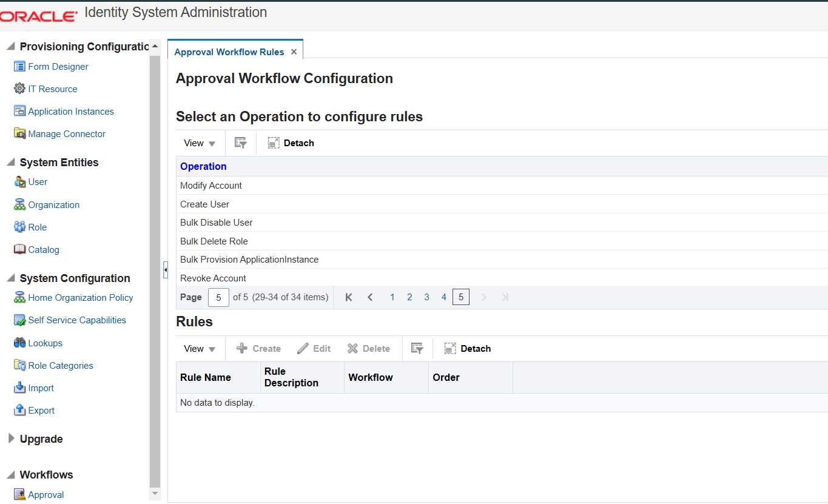Select the Modify Account operation row
Viewport: 828px width, 504px height.
click(502, 186)
